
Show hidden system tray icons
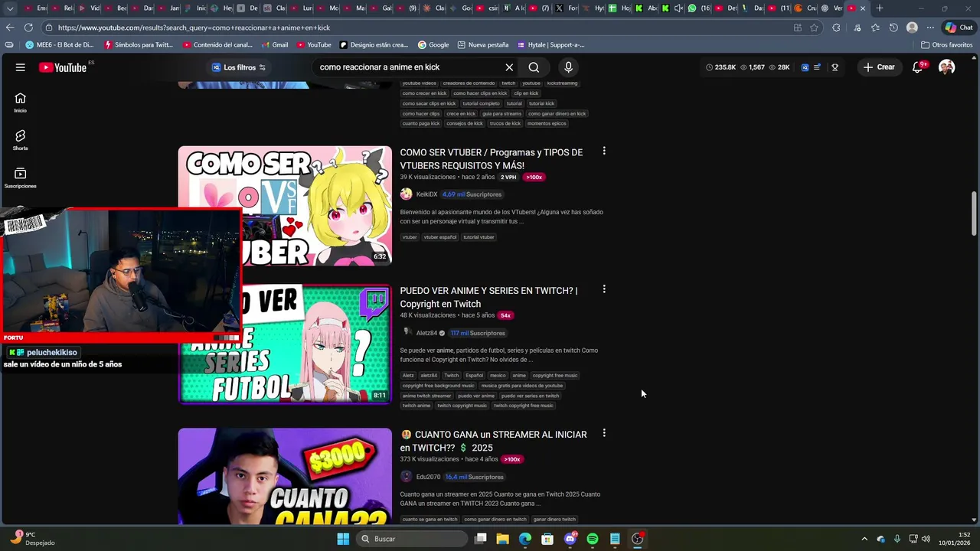pyautogui.click(x=864, y=539)
